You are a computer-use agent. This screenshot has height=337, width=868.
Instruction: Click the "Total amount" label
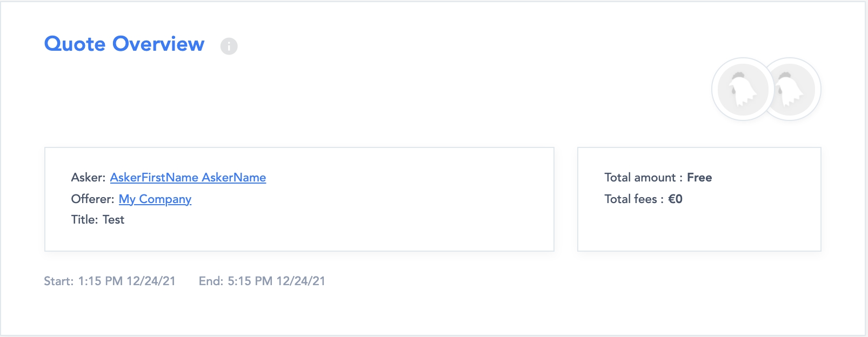(x=640, y=178)
